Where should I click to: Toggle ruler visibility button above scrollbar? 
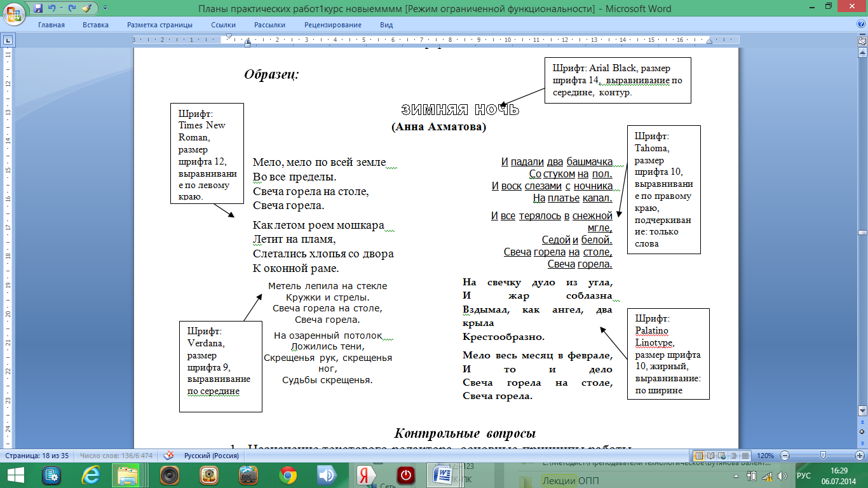click(x=862, y=40)
